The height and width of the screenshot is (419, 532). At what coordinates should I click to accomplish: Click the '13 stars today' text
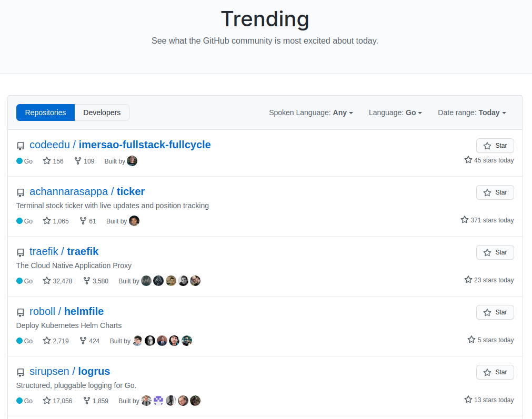494,400
